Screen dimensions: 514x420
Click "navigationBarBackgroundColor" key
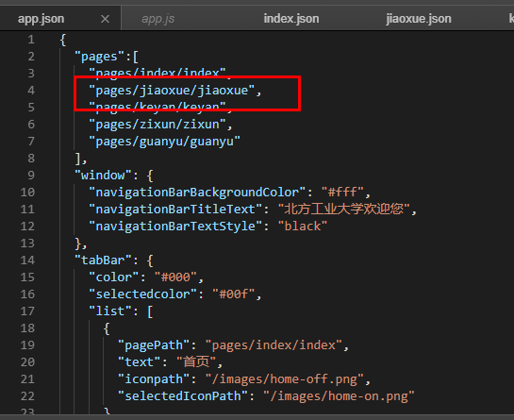point(197,193)
